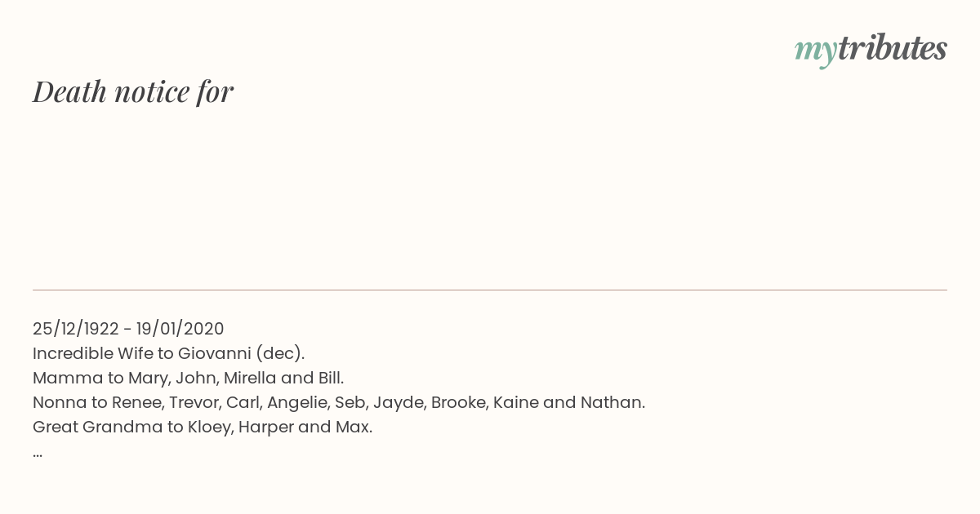Click the mytributes logo
This screenshot has width=980, height=514.
(x=871, y=50)
